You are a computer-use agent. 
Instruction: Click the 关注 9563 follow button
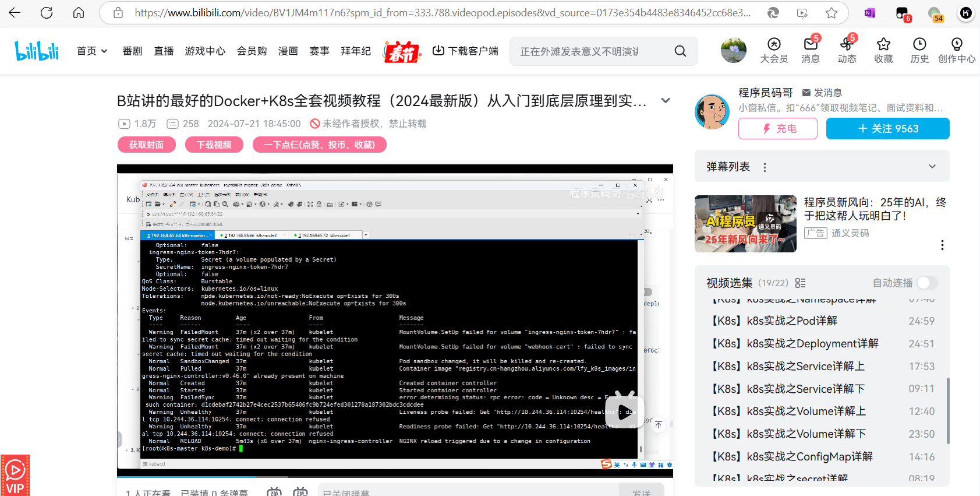(888, 128)
